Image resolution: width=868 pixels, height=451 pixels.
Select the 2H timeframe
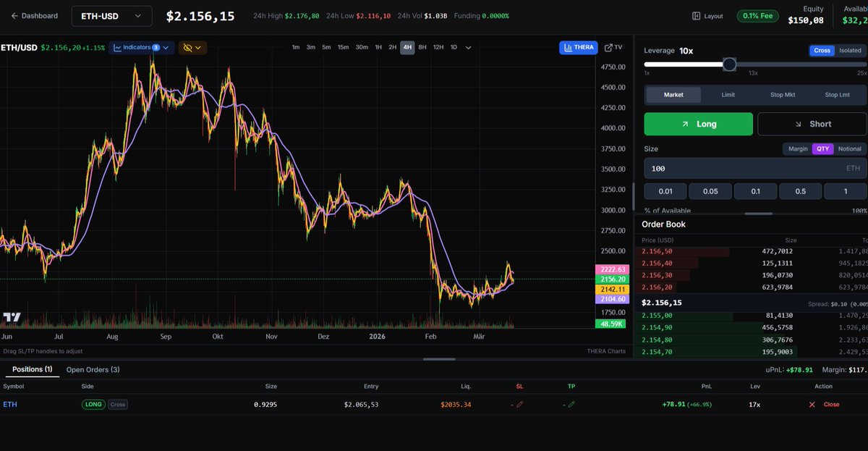392,48
